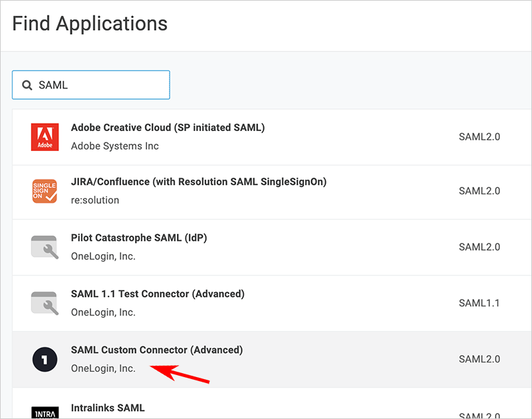Click the Intralinks logo icon
532x419 pixels.
45,412
